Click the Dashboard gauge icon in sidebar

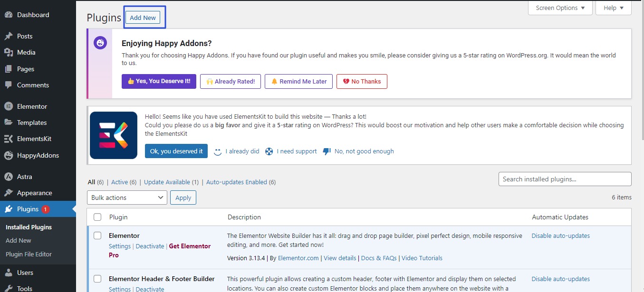tap(8, 15)
